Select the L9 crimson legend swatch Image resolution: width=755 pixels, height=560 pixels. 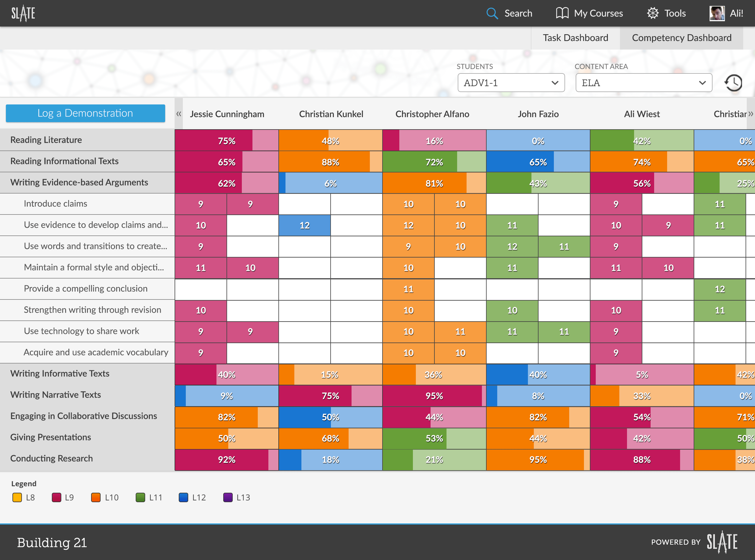click(x=56, y=497)
